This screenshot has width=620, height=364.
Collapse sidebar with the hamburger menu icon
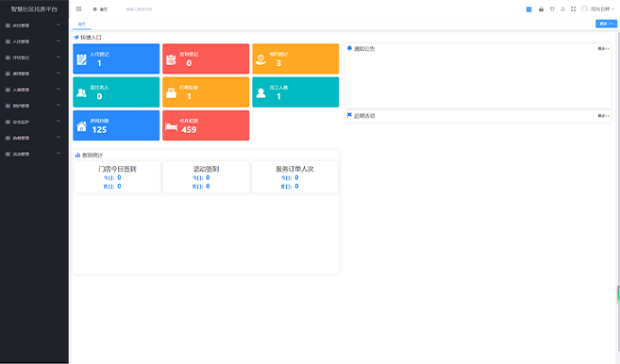(x=78, y=8)
